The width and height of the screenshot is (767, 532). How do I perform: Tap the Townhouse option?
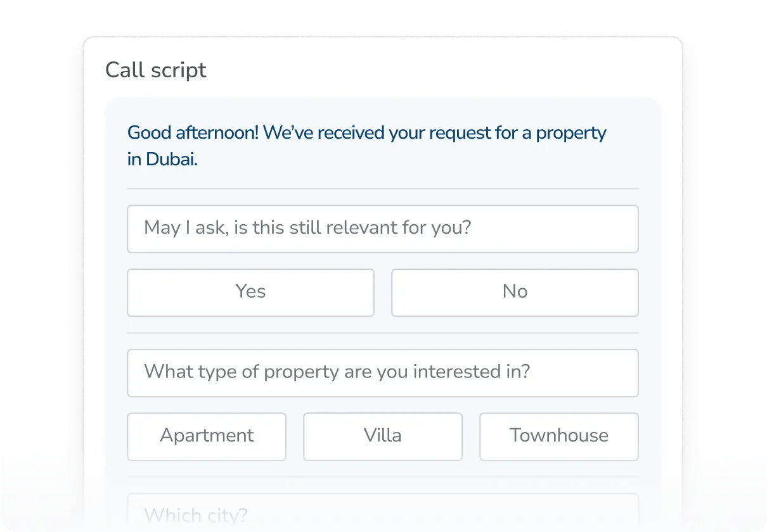coord(558,436)
